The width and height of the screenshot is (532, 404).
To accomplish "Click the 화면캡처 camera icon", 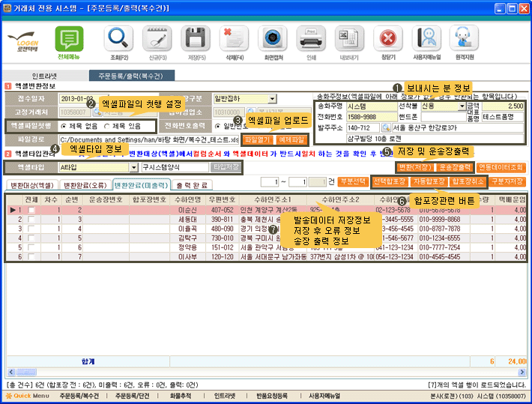I will click(x=273, y=38).
